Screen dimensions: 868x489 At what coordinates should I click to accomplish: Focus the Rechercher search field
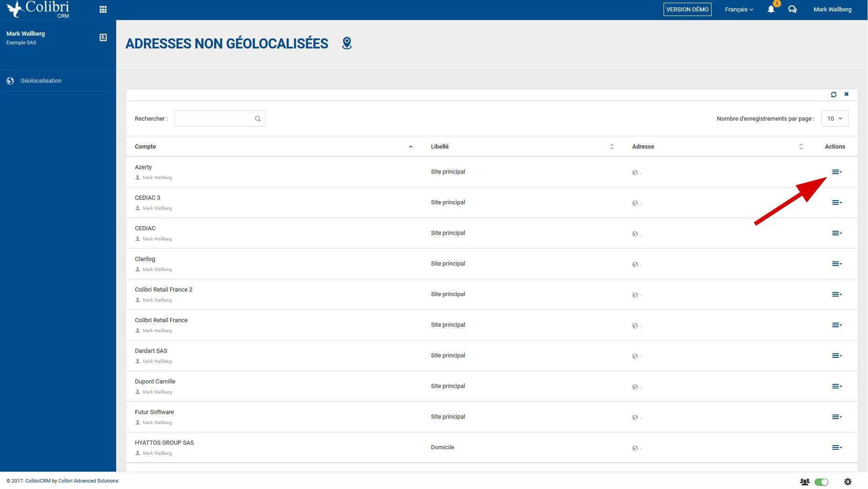tap(214, 119)
